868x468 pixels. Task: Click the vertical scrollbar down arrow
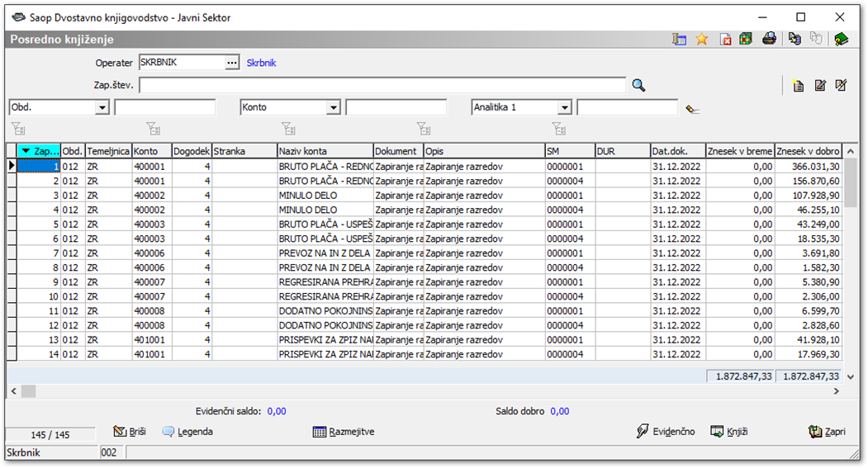click(851, 376)
